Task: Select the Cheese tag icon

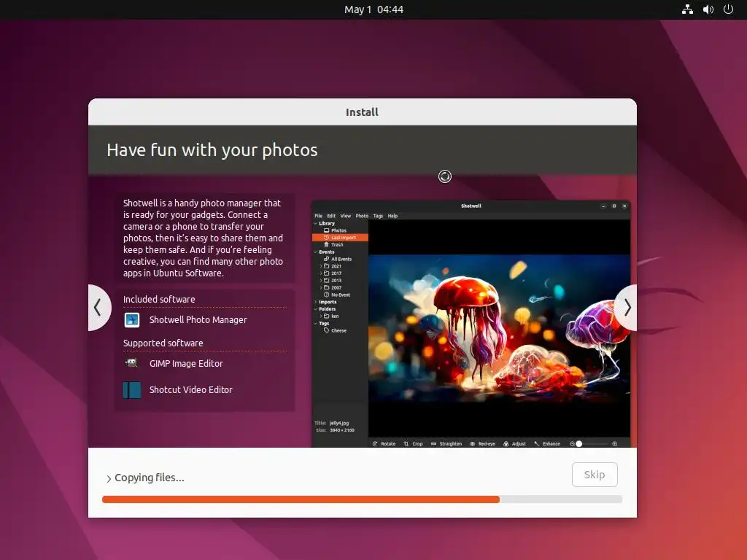Action: click(x=326, y=330)
